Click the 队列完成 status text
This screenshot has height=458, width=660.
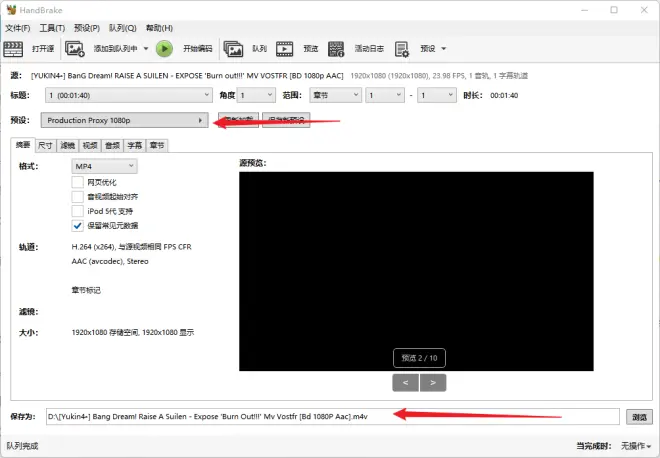pos(22,446)
